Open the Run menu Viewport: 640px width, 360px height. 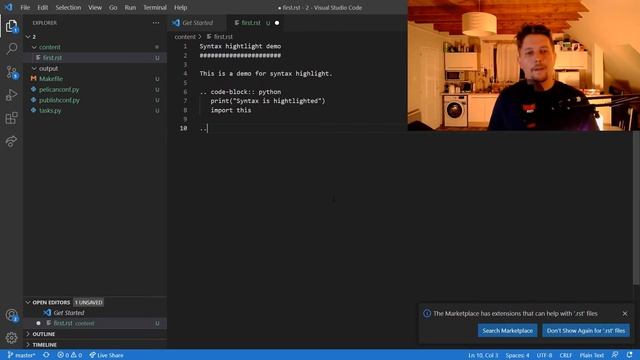click(x=130, y=7)
